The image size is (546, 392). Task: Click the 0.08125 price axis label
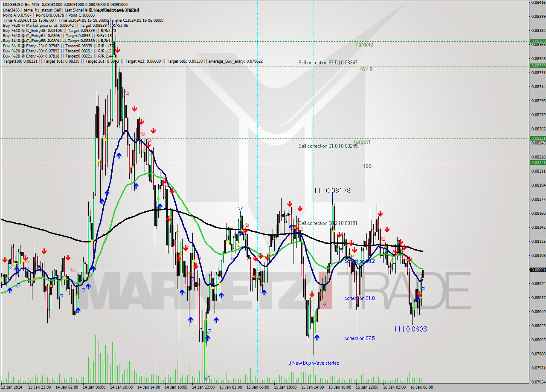coord(538,241)
